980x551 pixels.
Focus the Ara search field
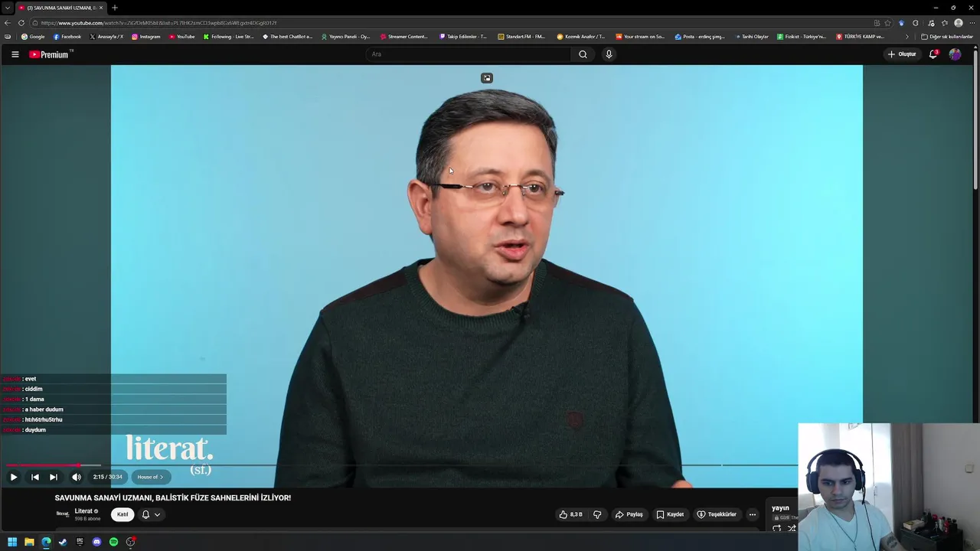click(468, 54)
